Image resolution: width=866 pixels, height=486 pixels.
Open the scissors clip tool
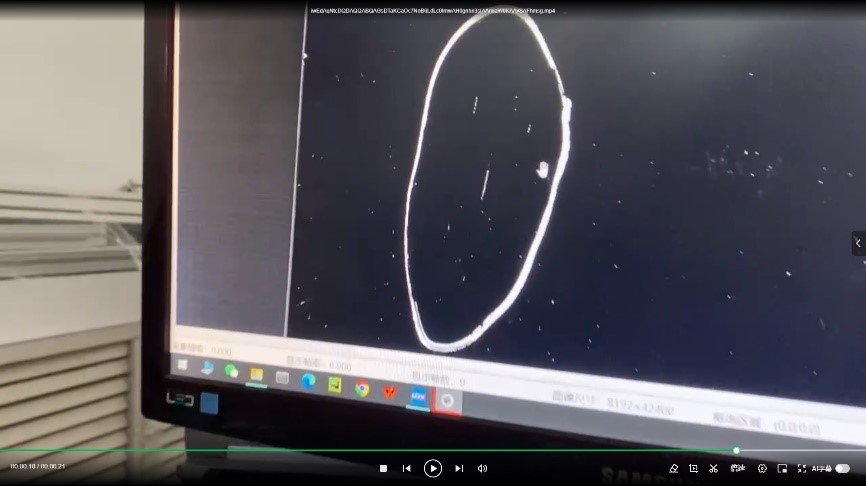(713, 468)
